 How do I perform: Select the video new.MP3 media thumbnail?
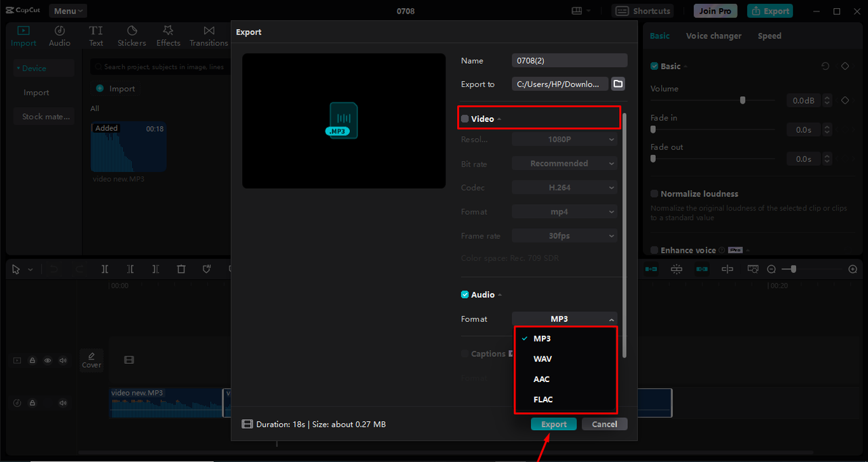coord(129,147)
